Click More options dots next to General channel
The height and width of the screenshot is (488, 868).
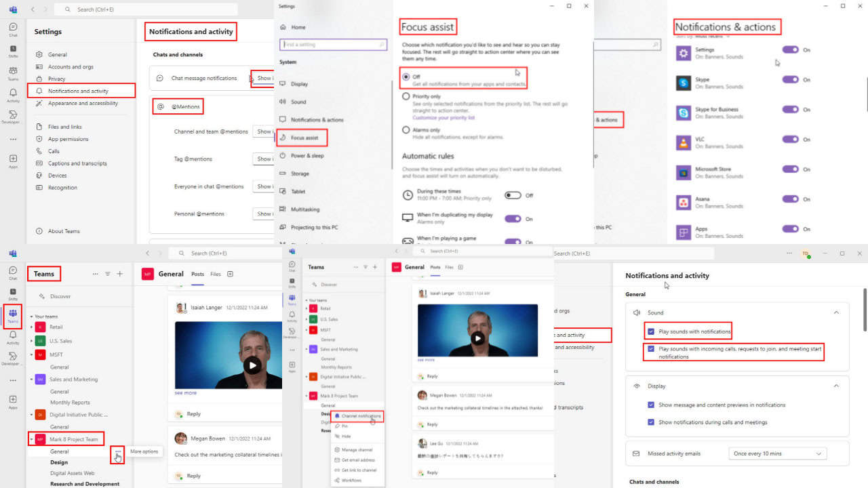click(119, 451)
